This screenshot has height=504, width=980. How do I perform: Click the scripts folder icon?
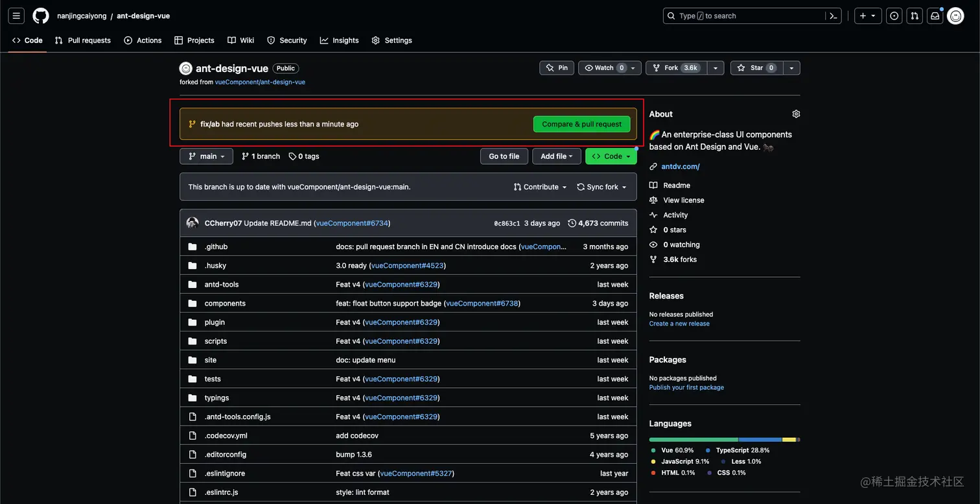pos(192,341)
